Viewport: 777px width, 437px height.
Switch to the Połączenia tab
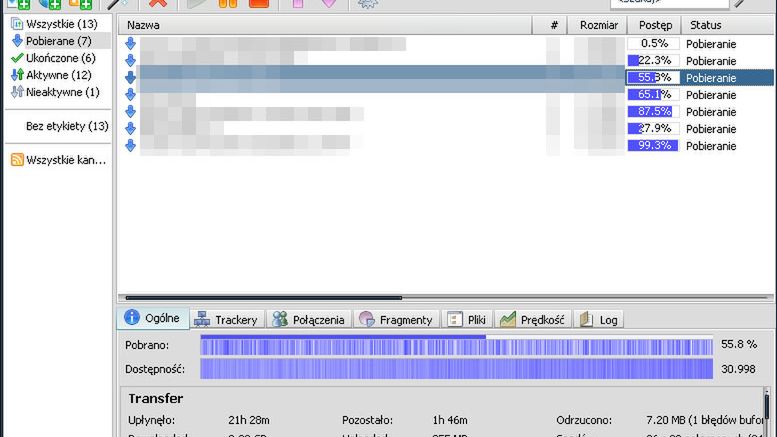click(x=309, y=320)
